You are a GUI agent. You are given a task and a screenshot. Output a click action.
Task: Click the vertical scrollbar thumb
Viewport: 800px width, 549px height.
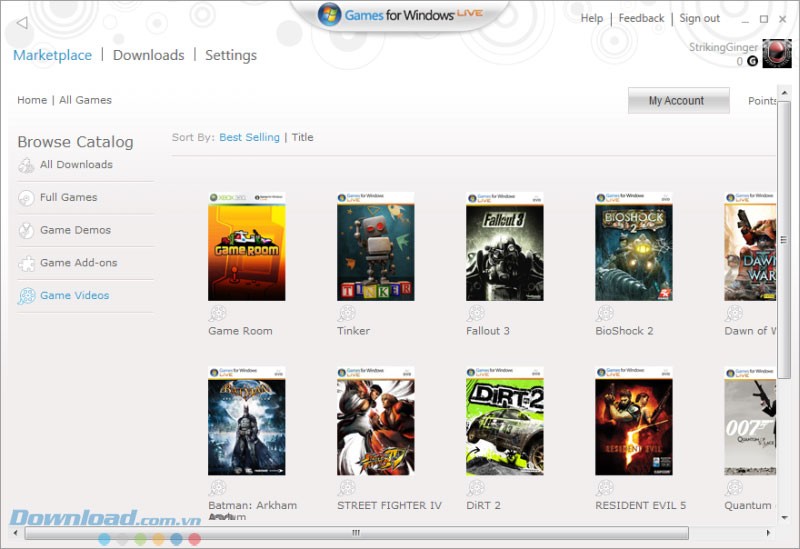[x=784, y=240]
